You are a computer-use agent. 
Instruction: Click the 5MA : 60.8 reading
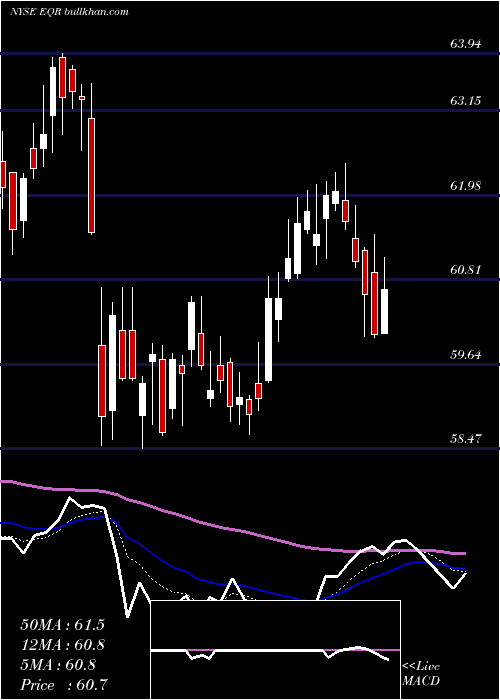click(x=58, y=665)
